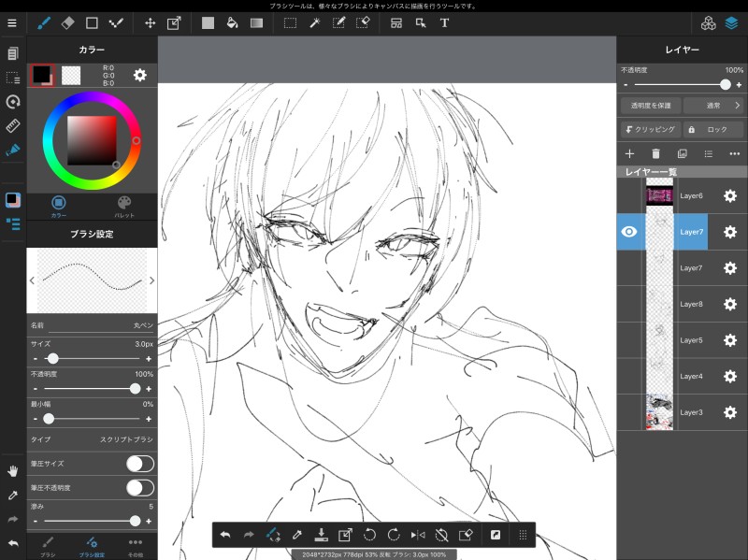Adjust the 最小幅 slider
748x560 pixels.
tap(92, 419)
